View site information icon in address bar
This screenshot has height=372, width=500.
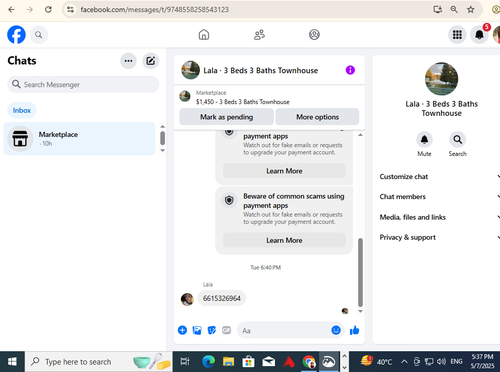click(x=70, y=9)
